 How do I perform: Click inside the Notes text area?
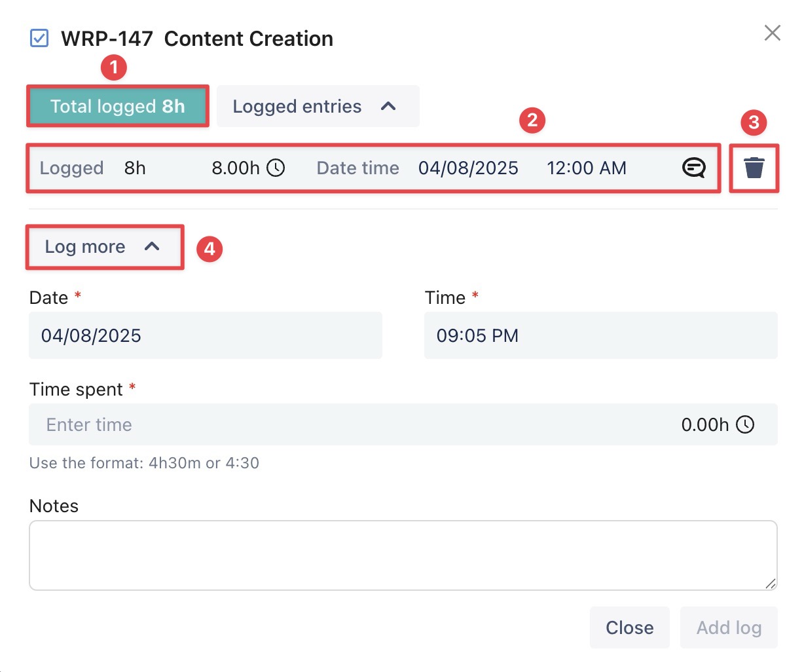(402, 555)
